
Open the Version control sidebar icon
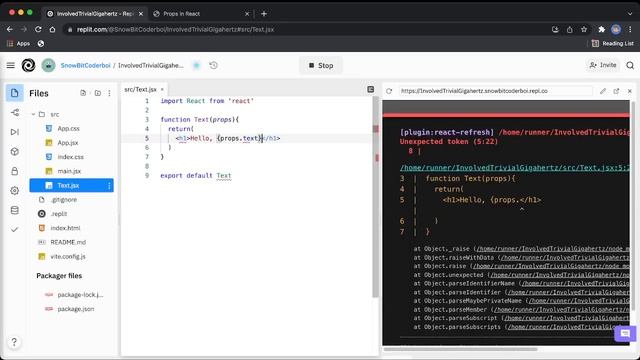pyautogui.click(x=15, y=113)
